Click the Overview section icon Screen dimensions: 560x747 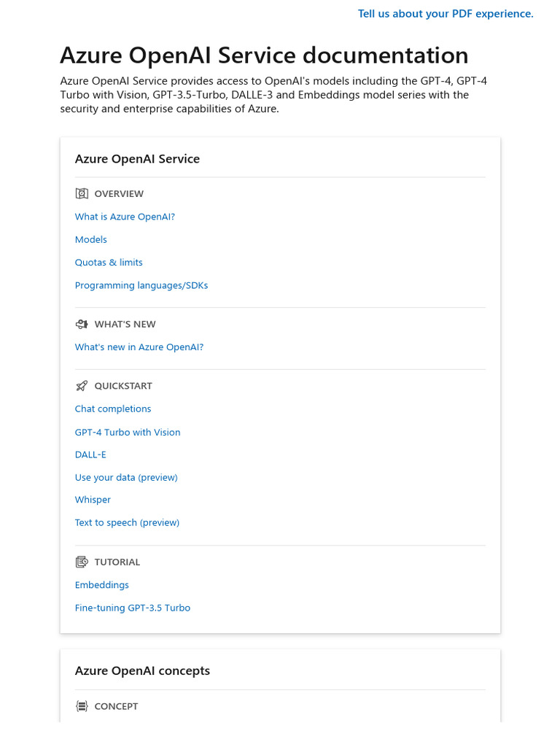(x=82, y=193)
